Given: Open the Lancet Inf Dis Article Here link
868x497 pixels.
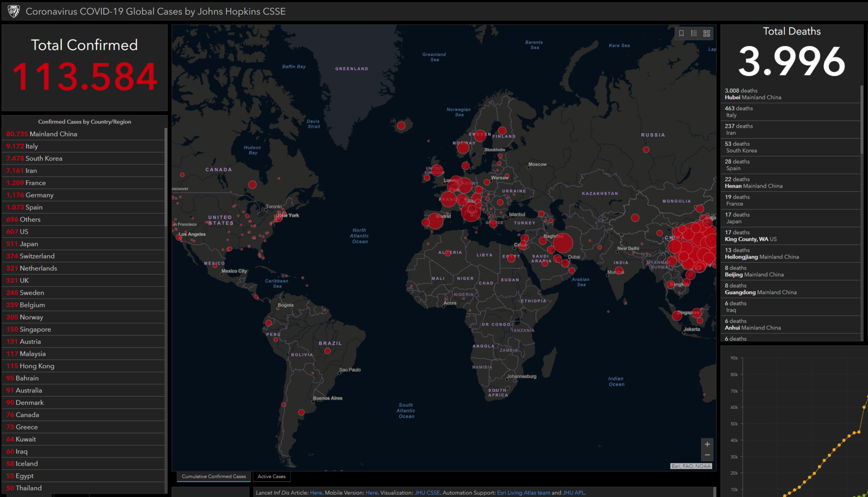Looking at the screenshot, I should coord(316,493).
